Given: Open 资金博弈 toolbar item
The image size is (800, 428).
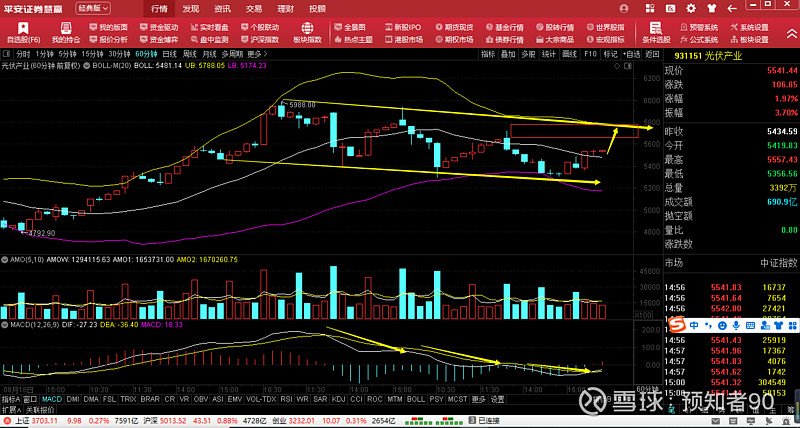Looking at the screenshot, I should [159, 39].
